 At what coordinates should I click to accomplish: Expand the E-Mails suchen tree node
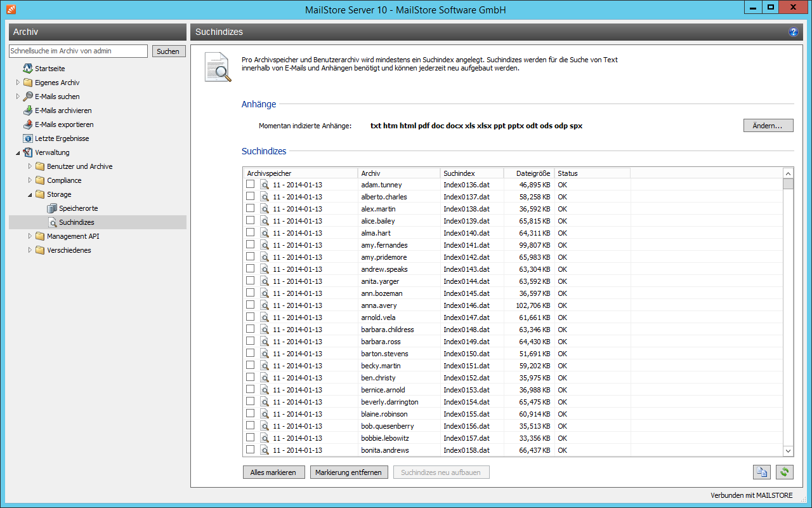coord(18,97)
